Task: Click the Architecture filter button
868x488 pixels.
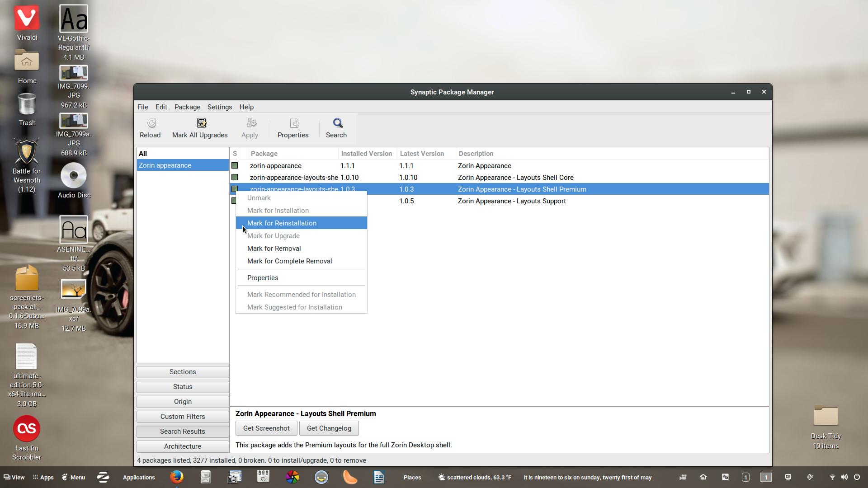Action: pyautogui.click(x=183, y=446)
